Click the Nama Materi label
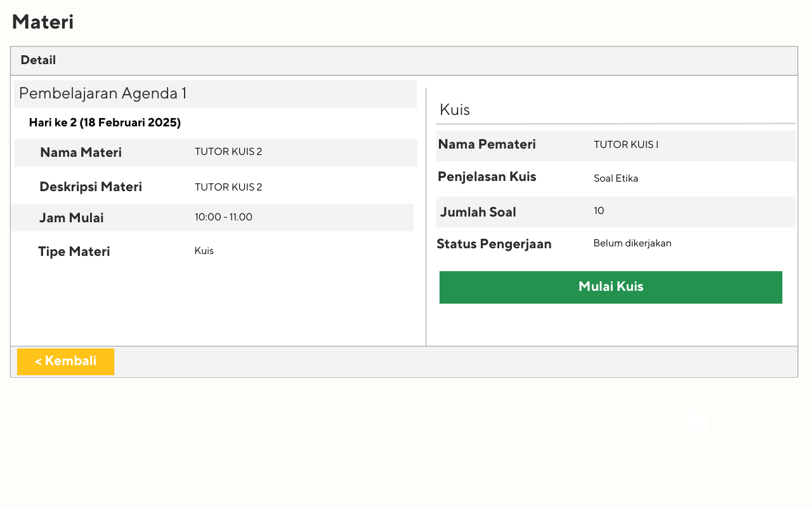812x508 pixels. pyautogui.click(x=81, y=152)
